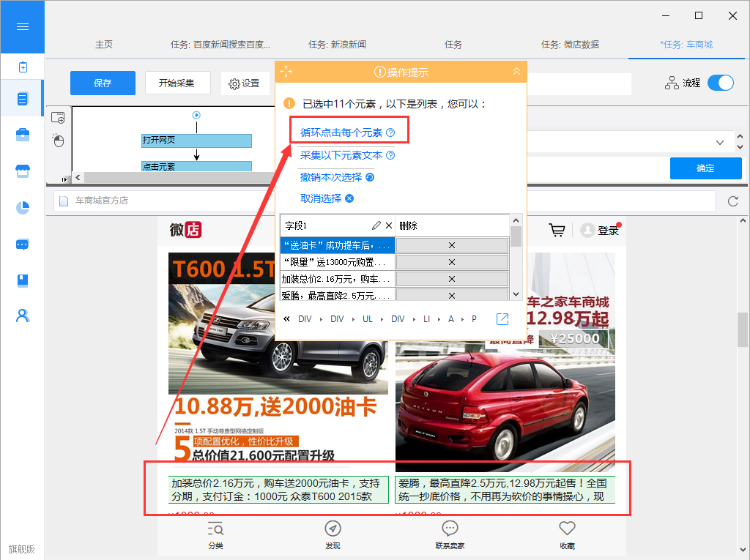
Task: Click the LI node in element path
Action: 427,319
